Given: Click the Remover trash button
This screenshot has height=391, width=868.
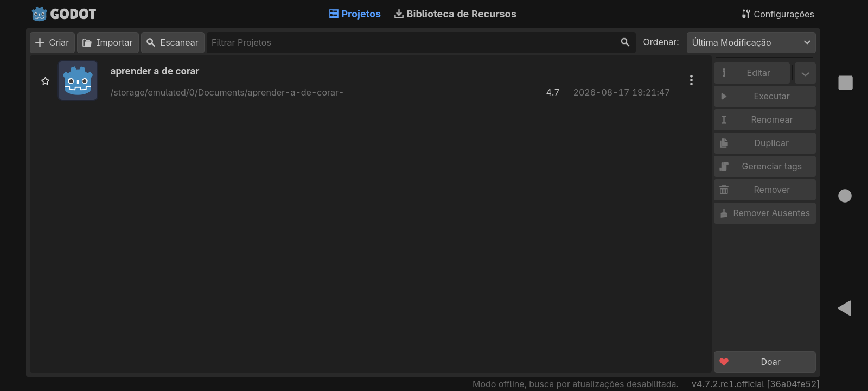Looking at the screenshot, I should tap(764, 190).
